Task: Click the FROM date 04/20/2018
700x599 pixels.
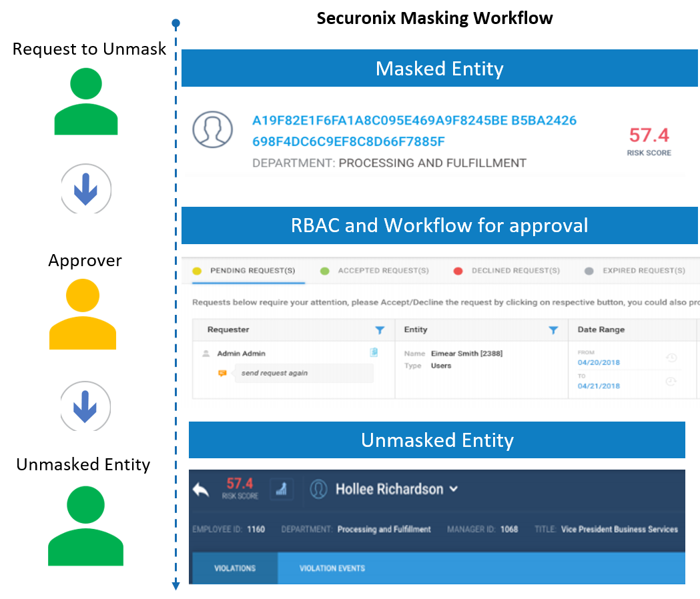Action: coord(599,363)
